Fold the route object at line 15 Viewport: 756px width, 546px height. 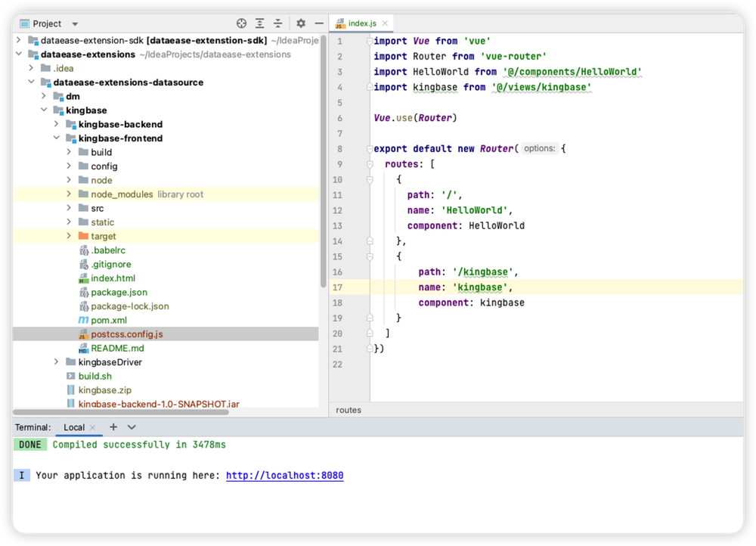coord(370,256)
